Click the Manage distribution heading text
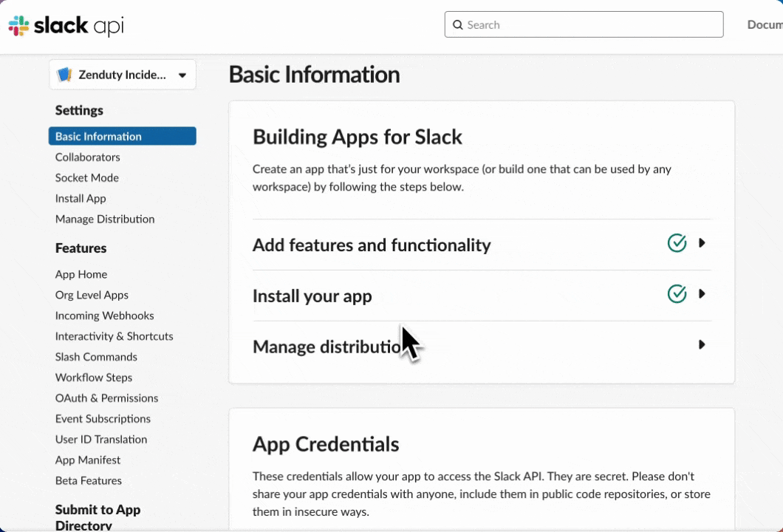783x532 pixels. 326,347
